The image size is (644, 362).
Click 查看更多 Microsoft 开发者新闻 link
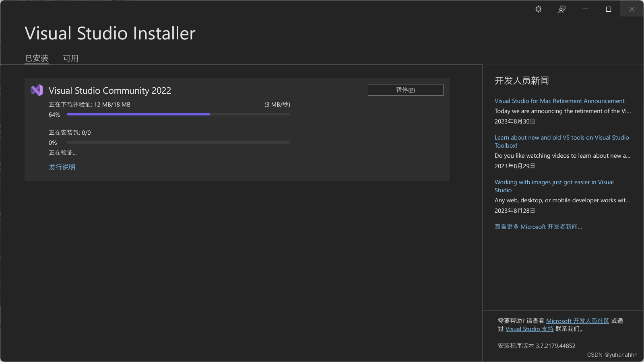tap(538, 227)
